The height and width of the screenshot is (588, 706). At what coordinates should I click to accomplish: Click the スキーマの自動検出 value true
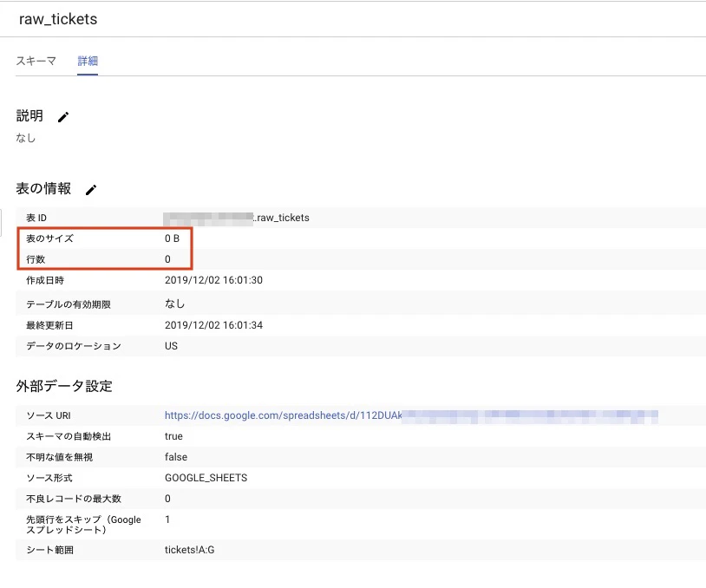coord(173,436)
